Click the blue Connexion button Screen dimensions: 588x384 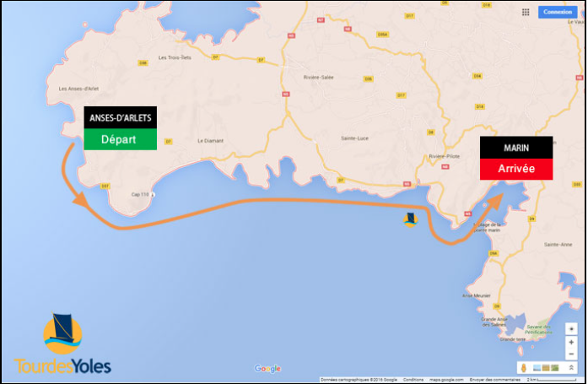(557, 12)
